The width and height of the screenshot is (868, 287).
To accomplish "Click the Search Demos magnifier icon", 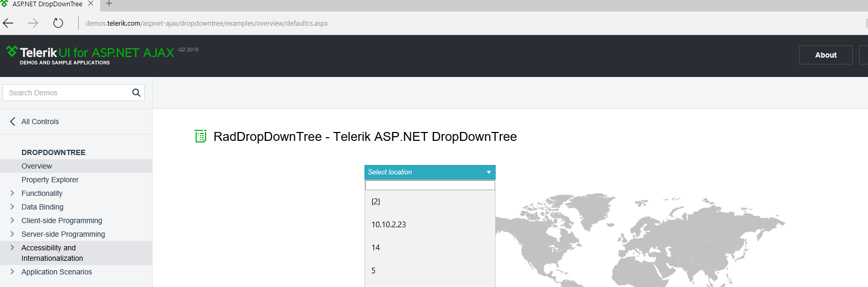I will [x=136, y=93].
